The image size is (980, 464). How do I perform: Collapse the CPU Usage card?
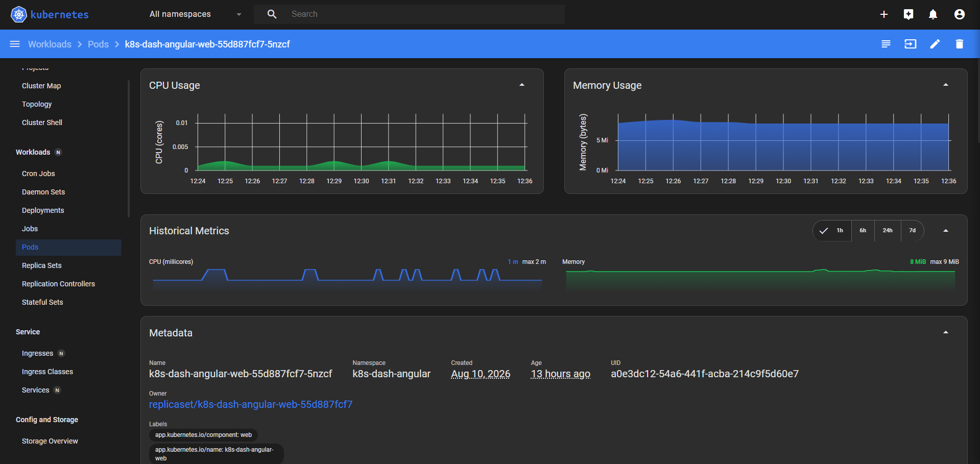[x=522, y=85]
